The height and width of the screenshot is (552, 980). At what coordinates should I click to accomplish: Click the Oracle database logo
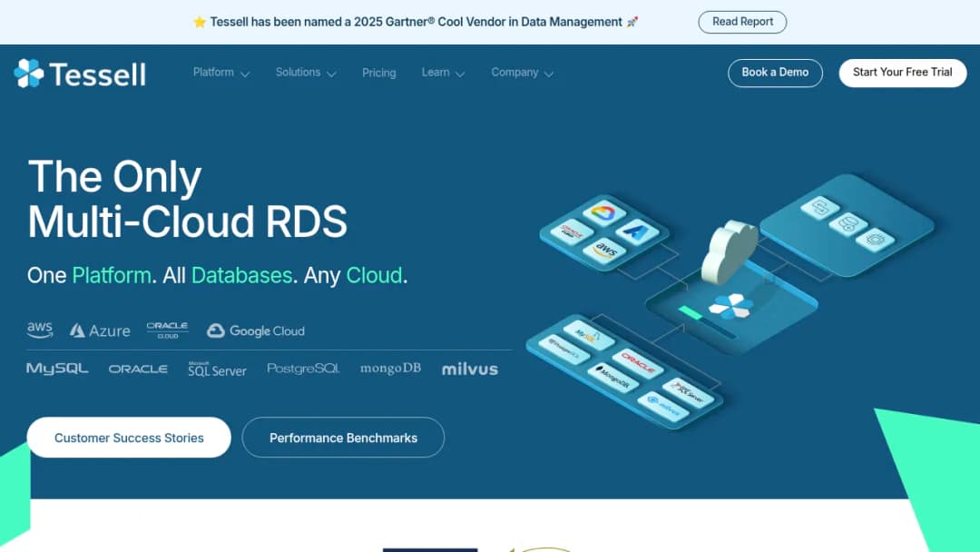[x=138, y=369]
